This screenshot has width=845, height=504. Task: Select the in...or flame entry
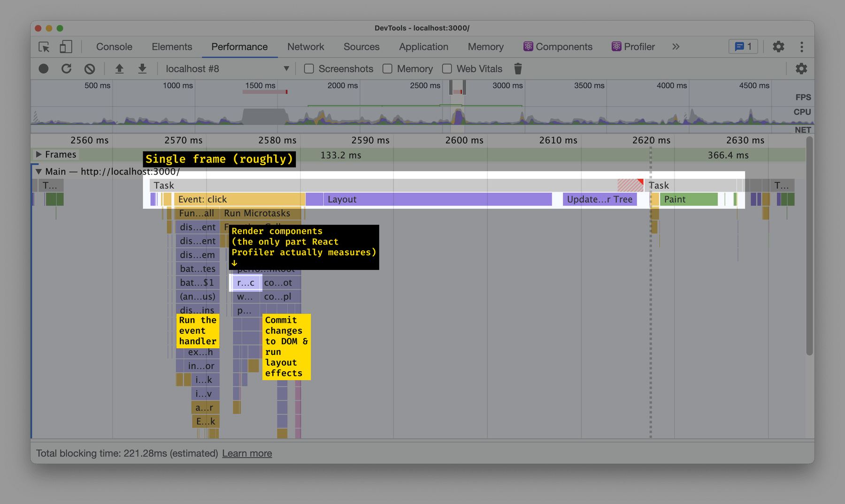pos(201,366)
